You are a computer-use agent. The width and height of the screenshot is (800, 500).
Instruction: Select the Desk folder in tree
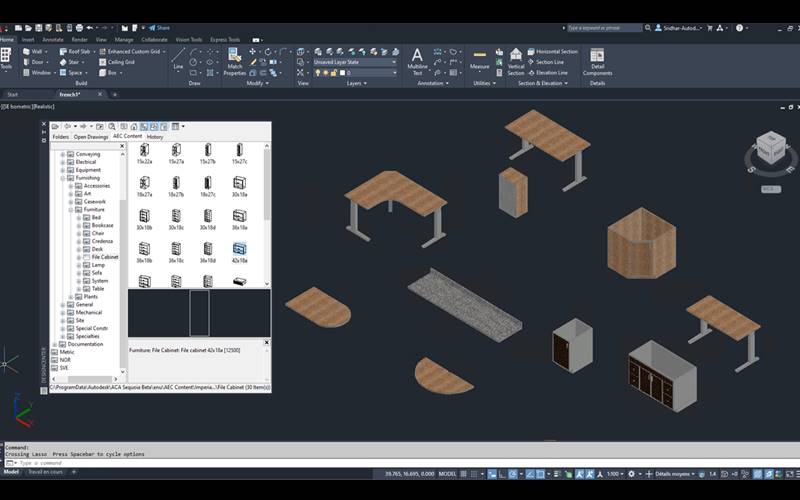coord(97,249)
